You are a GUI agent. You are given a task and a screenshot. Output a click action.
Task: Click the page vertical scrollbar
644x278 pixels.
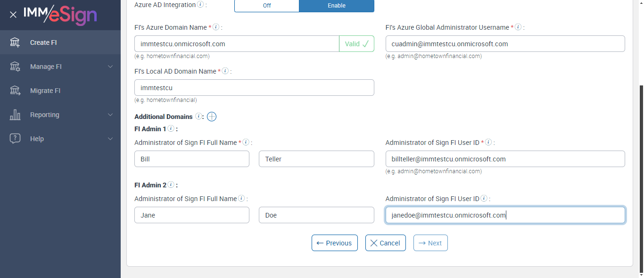641,179
